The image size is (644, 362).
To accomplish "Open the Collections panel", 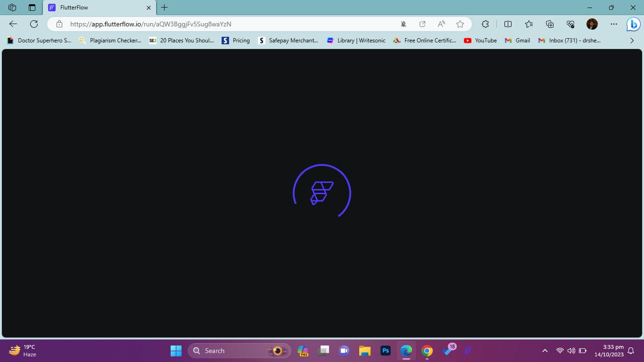I will pos(550,24).
